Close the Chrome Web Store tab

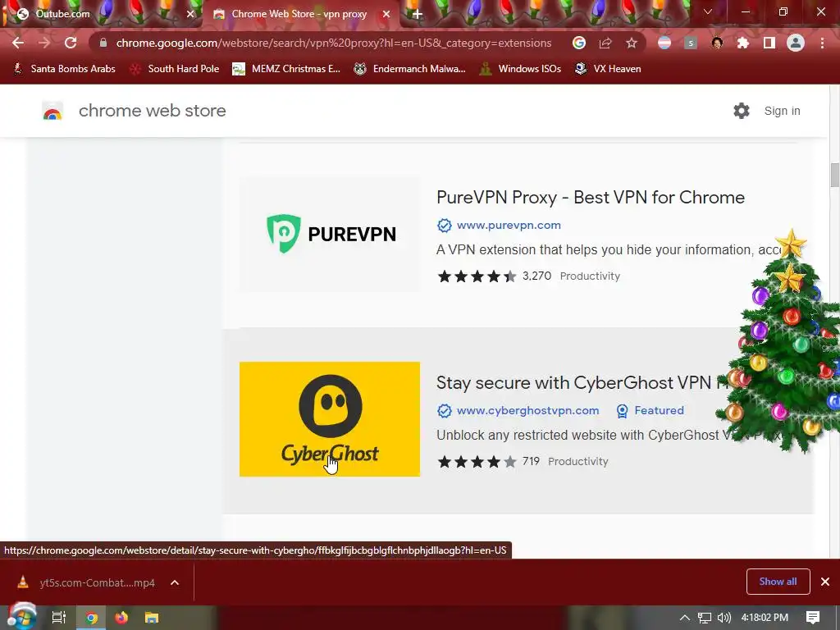pyautogui.click(x=386, y=15)
